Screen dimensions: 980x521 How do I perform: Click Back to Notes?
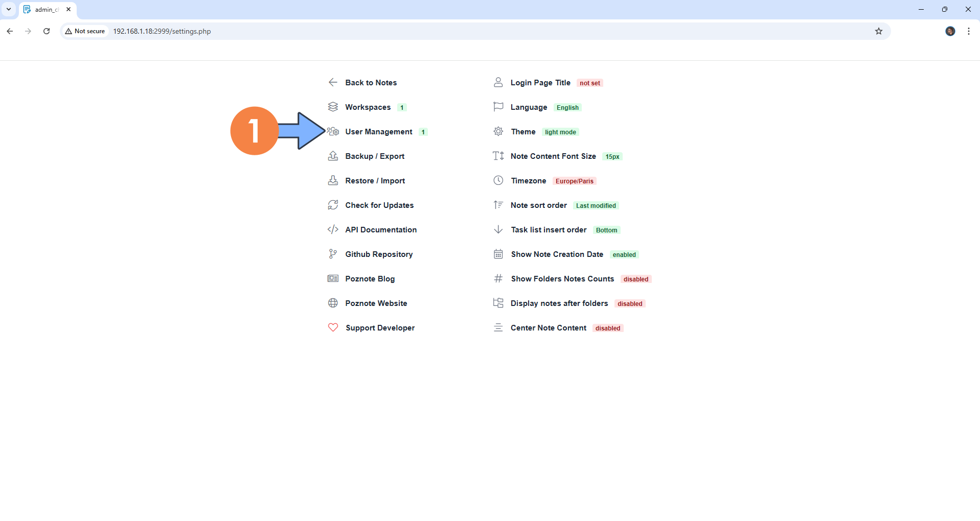point(371,82)
